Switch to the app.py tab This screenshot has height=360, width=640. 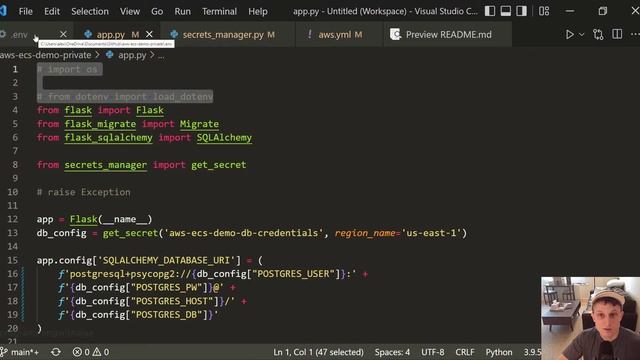pyautogui.click(x=111, y=35)
